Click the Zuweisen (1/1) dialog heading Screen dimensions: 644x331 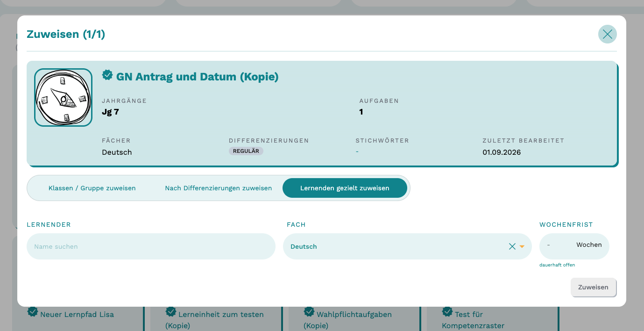click(x=66, y=34)
